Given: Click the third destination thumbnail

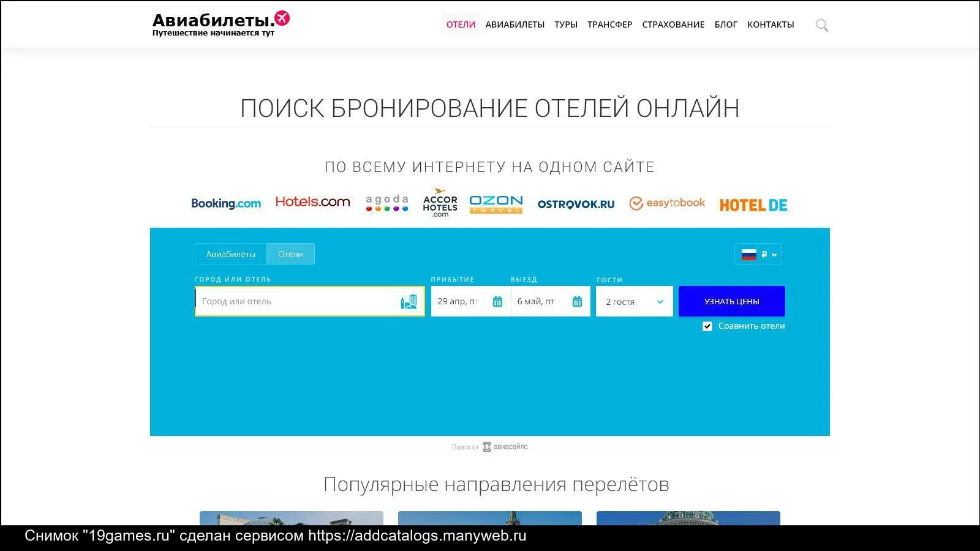Looking at the screenshot, I should pyautogui.click(x=688, y=519).
